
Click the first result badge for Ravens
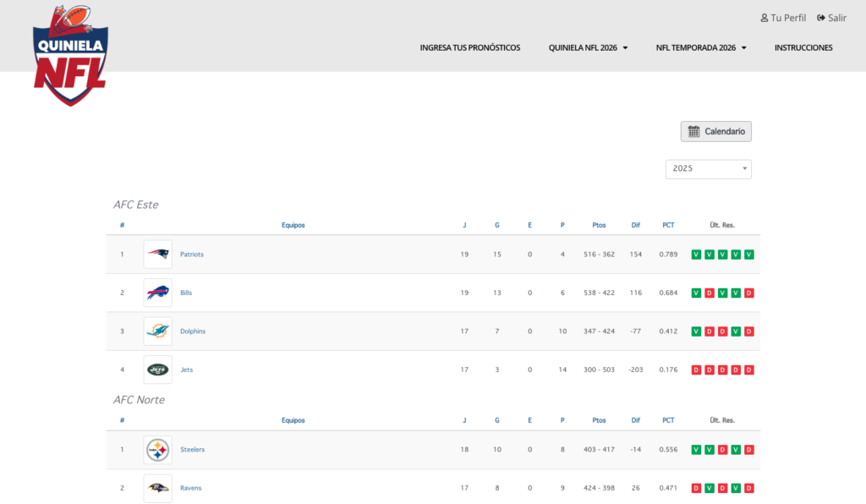(696, 488)
